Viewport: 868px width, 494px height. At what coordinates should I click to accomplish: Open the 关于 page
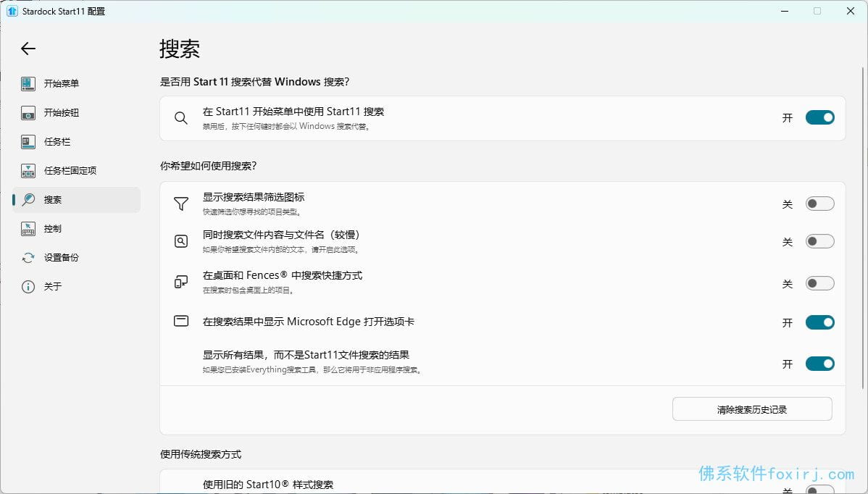pos(76,287)
